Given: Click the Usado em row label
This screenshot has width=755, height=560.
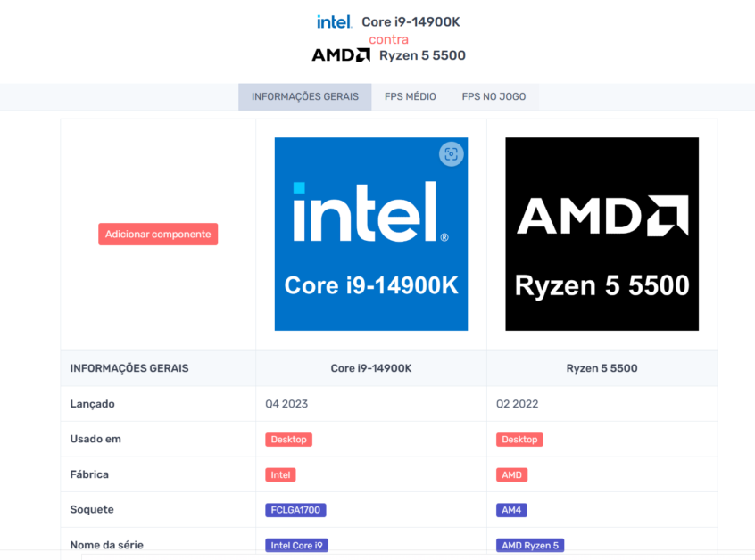Looking at the screenshot, I should pos(95,440).
